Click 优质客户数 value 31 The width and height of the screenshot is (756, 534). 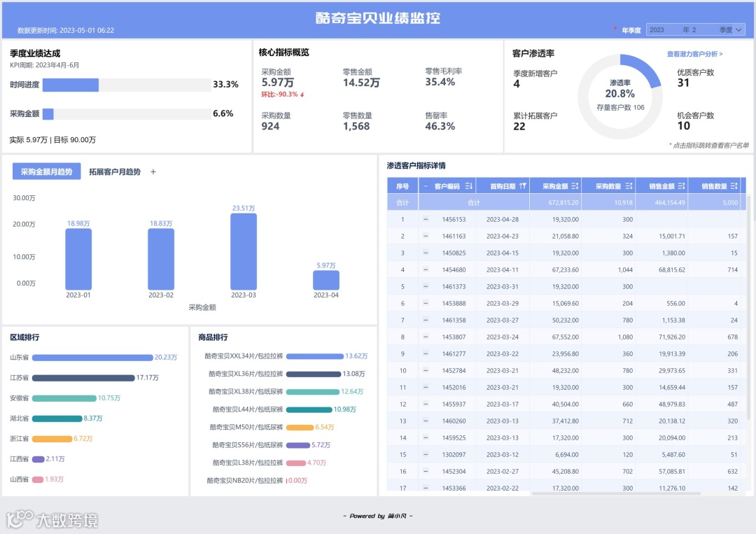coord(683,83)
